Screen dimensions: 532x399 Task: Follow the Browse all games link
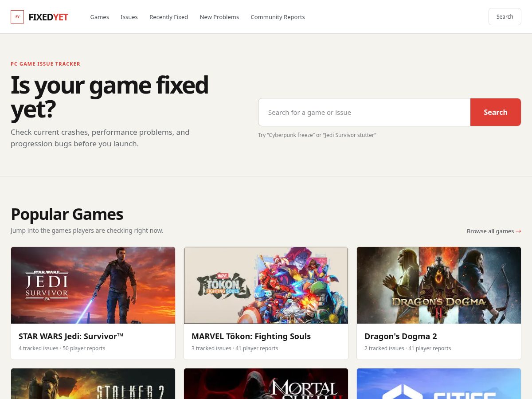494,231
